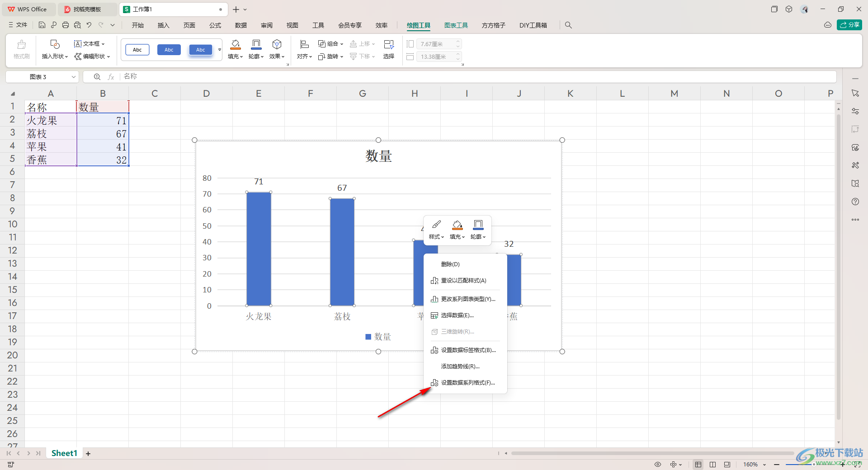Expand the shape style gallery
Viewport: 868px width, 470px height.
[220, 50]
